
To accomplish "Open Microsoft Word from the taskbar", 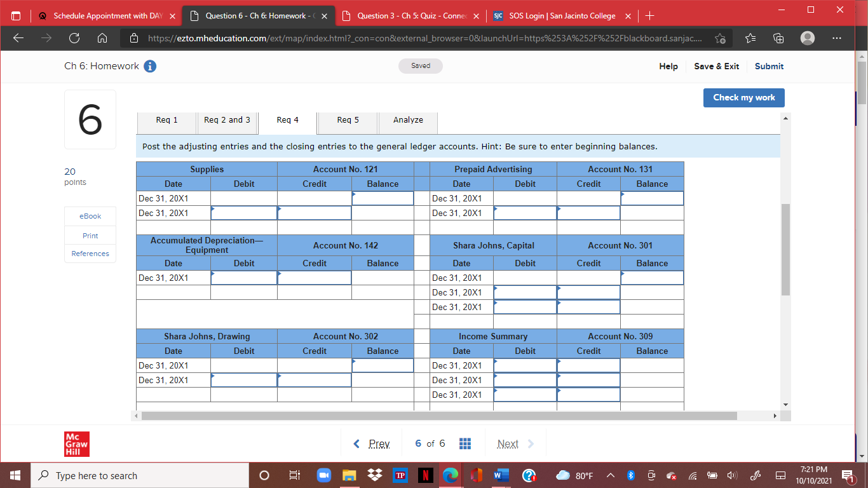I will pos(501,475).
